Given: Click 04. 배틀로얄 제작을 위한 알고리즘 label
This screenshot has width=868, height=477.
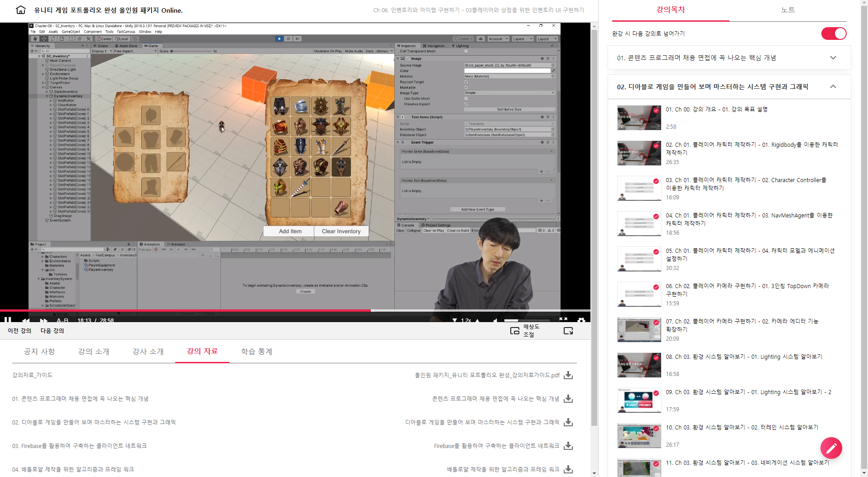Looking at the screenshot, I should click(73, 469).
